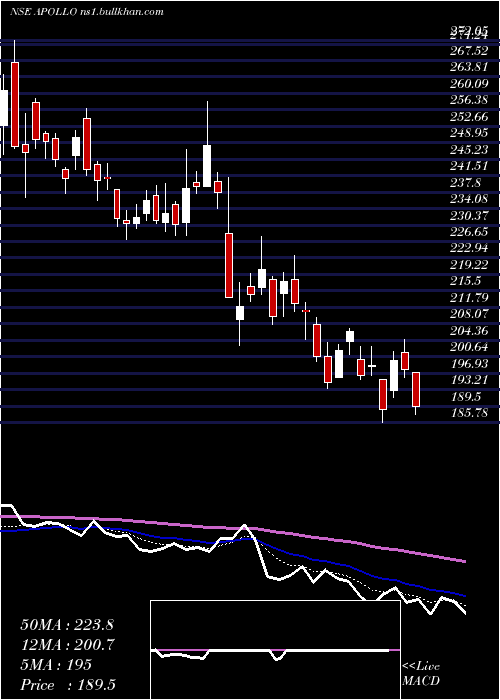Viewport: 500px width, 700px height.
Task: Click the 222.94 price axis label
Action: 469,248
